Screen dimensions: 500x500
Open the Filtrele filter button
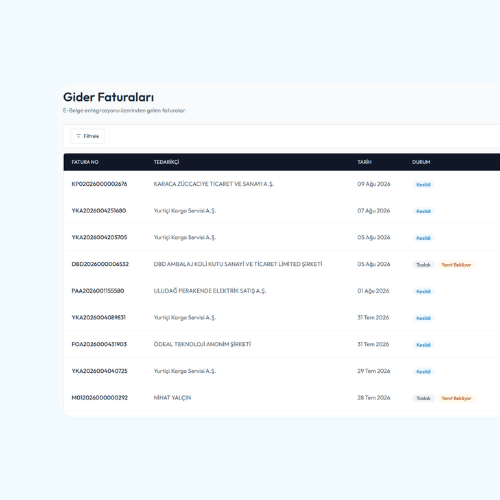coord(87,136)
